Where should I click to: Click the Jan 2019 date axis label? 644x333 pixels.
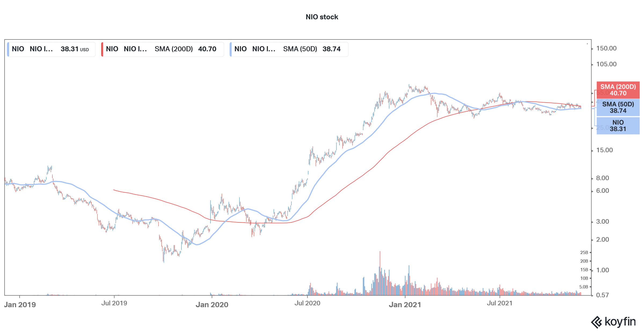20,305
